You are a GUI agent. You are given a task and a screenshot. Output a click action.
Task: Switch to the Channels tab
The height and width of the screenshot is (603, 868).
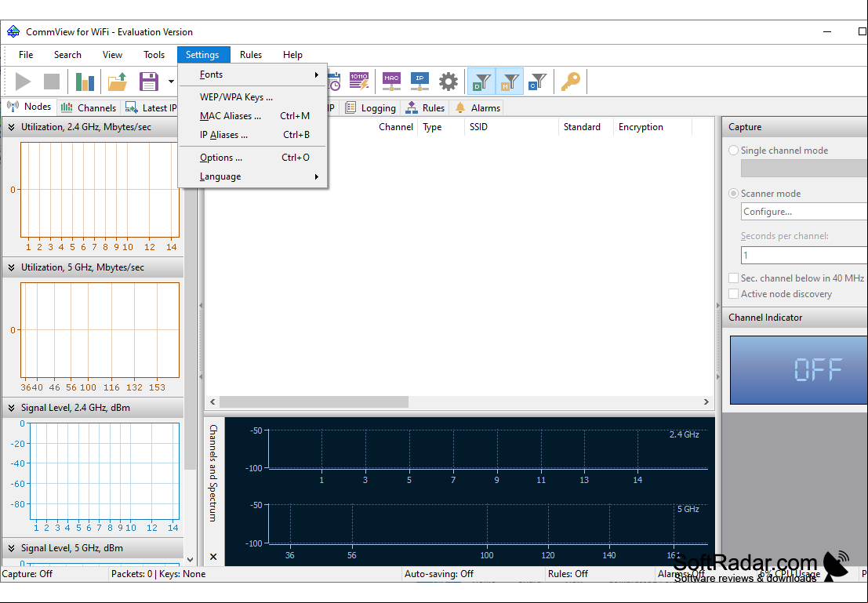tap(89, 108)
